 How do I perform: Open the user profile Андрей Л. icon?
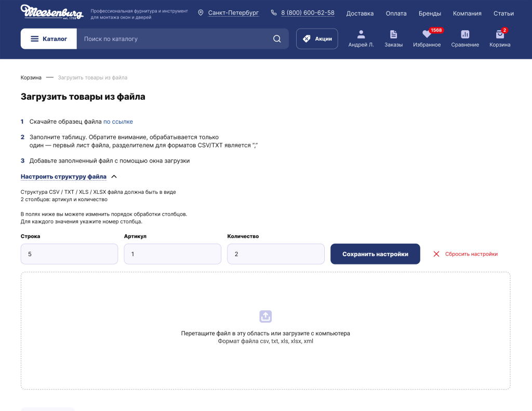pos(361,35)
